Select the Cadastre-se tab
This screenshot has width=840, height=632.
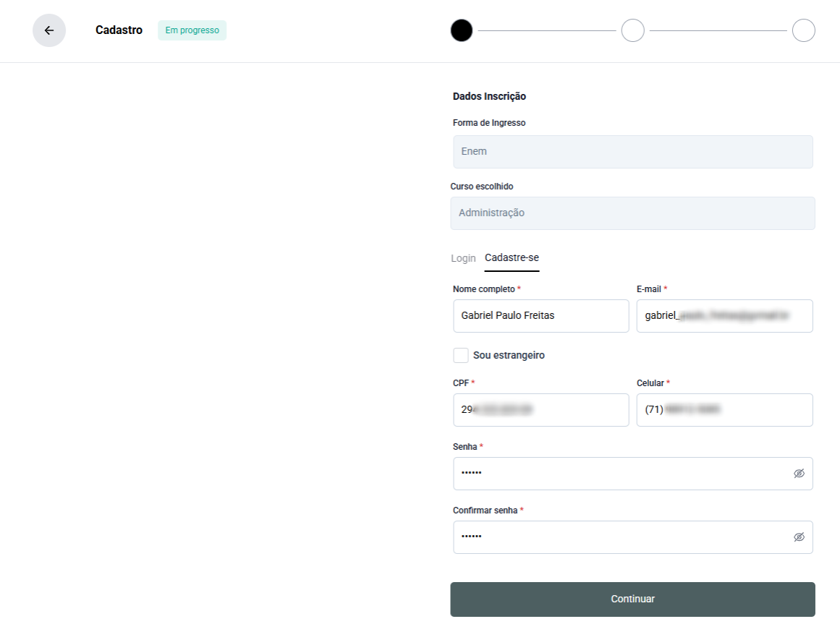[512, 257]
